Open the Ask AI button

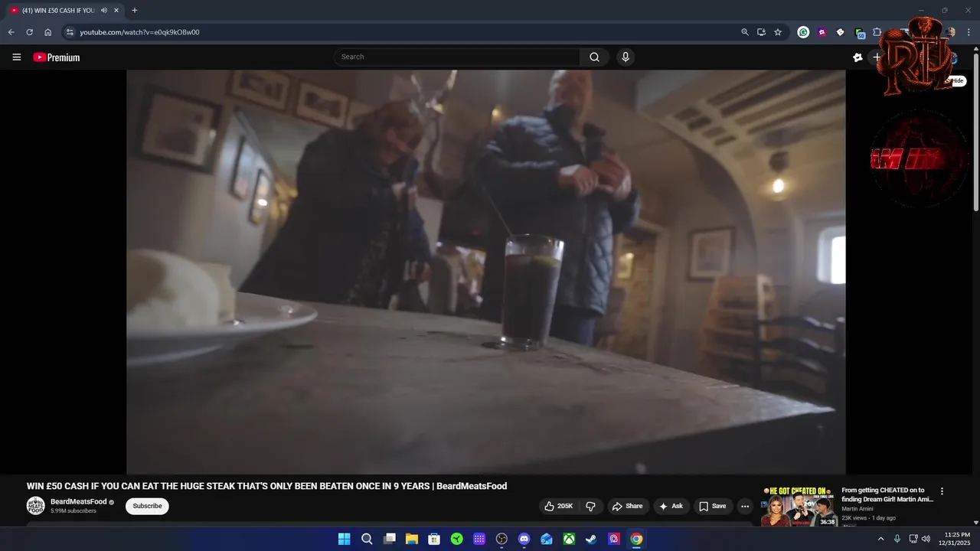[671, 506]
